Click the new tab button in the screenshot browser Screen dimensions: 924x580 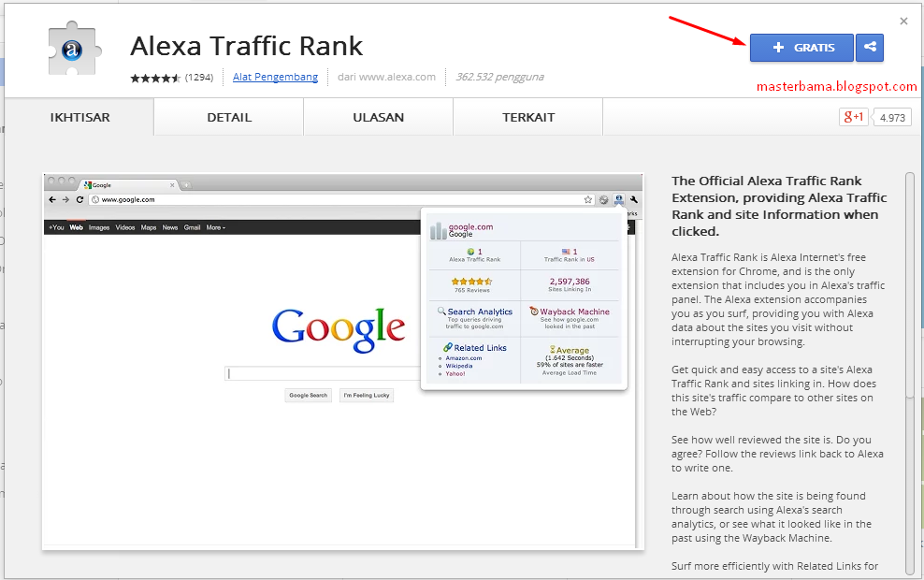pyautogui.click(x=186, y=185)
